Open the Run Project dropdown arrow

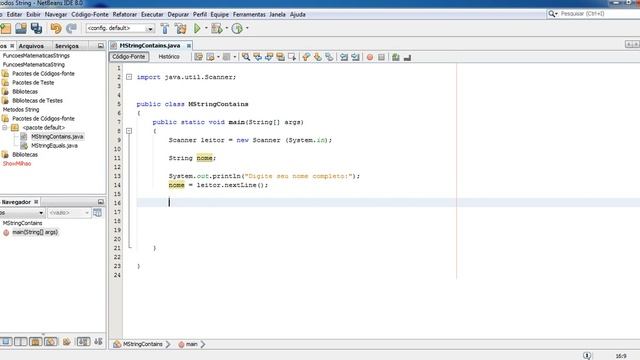pyautogui.click(x=206, y=28)
